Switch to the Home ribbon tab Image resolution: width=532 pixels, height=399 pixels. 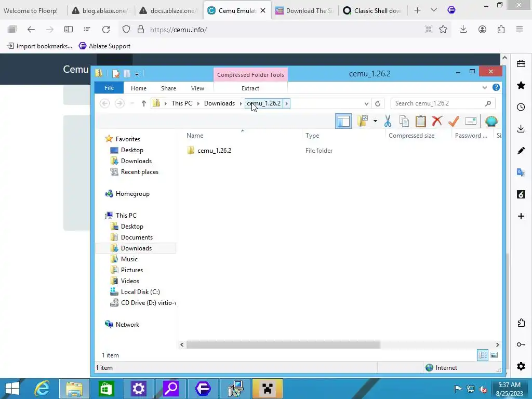click(138, 88)
